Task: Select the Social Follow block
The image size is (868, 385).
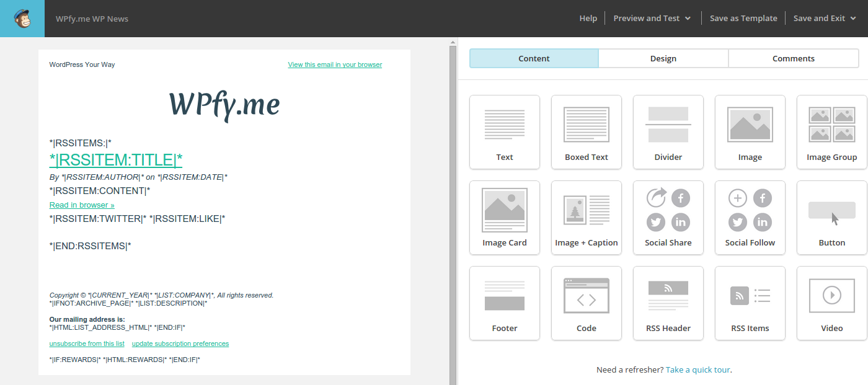Action: (x=750, y=217)
